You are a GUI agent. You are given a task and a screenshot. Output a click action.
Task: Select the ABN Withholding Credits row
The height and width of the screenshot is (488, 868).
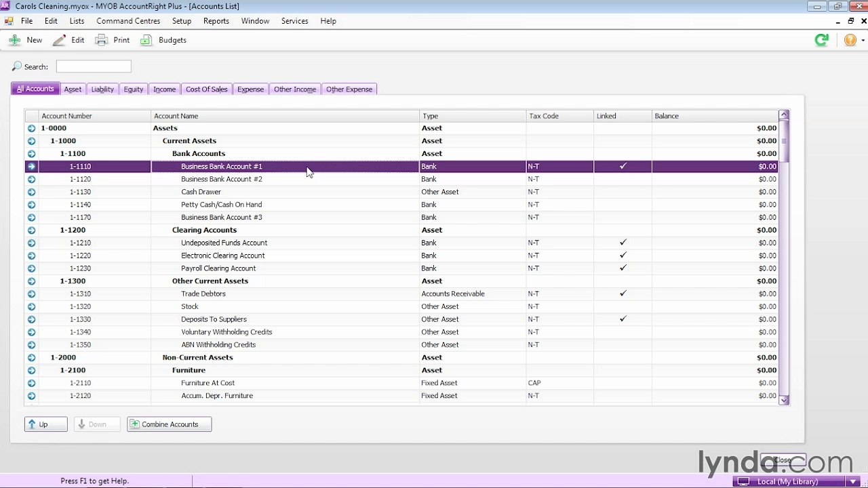tap(401, 345)
